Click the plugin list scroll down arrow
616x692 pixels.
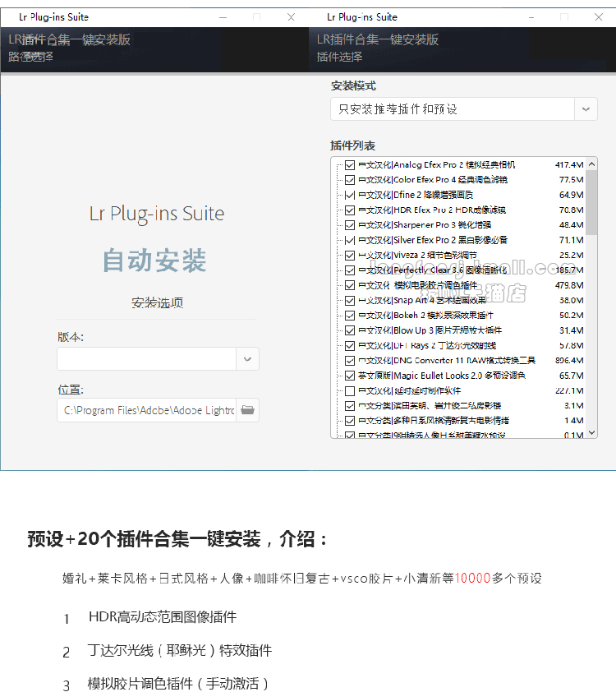point(591,432)
